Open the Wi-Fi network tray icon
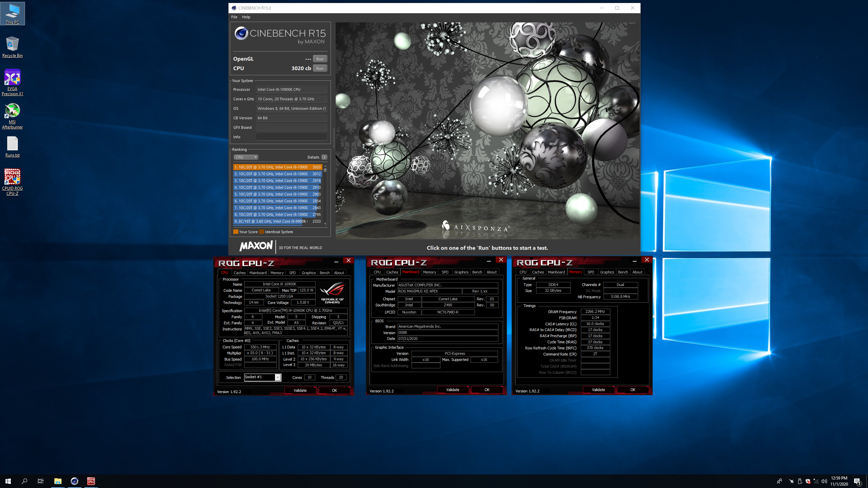The image size is (868, 488). [x=816, y=481]
